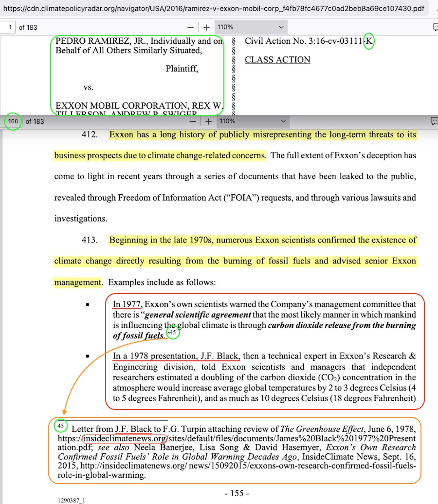Click footnote marker 45 before 'Letter from'
Image resolution: width=438 pixels, height=504 pixels.
point(60,426)
